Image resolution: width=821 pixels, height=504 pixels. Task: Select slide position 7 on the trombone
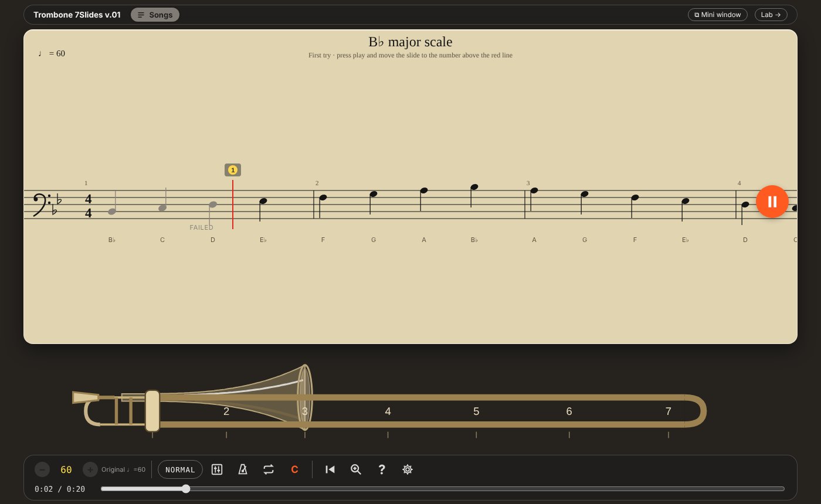(x=668, y=411)
